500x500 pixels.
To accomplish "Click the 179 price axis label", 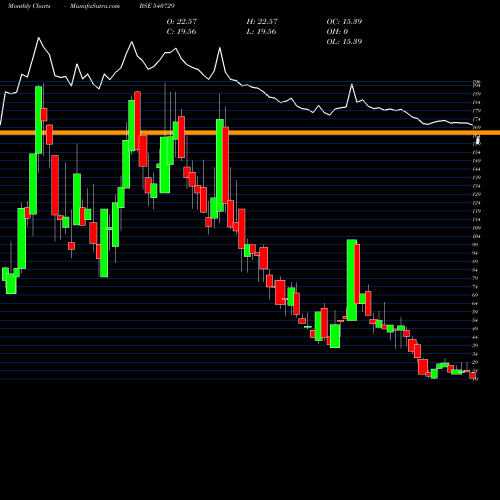I will click(x=477, y=111).
